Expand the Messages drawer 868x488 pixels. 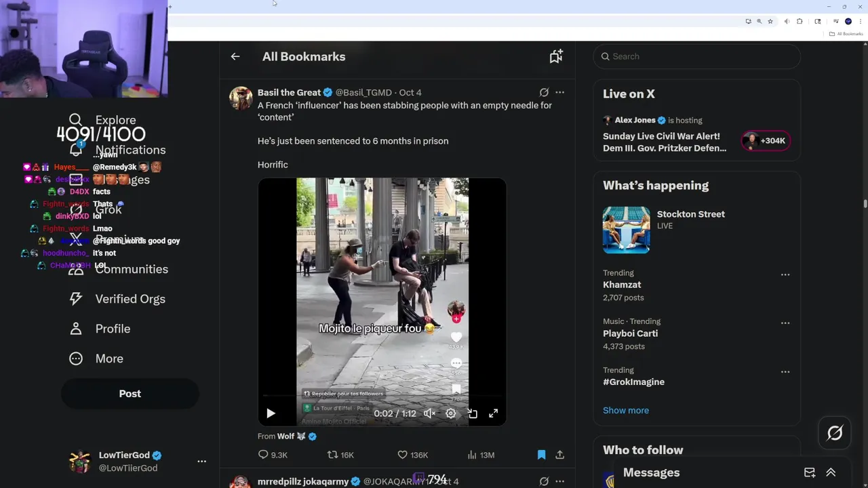[x=831, y=473]
